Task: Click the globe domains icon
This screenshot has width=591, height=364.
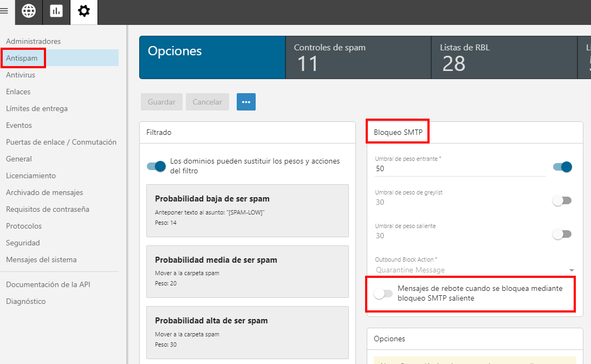Action: (x=29, y=11)
